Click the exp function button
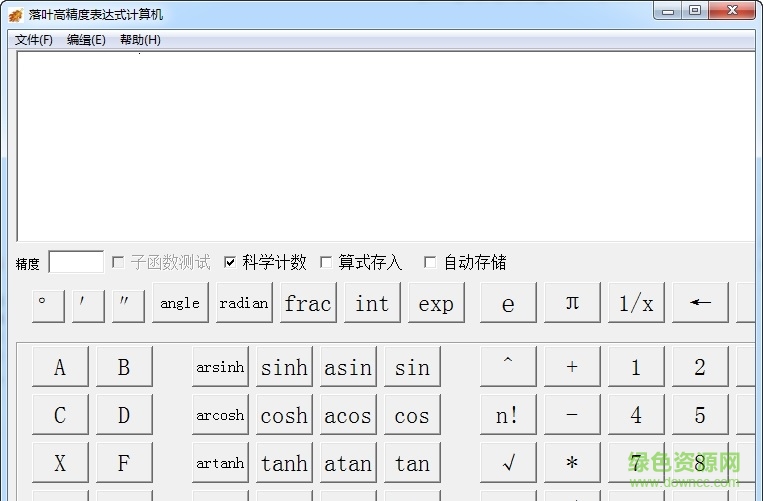763x501 pixels. [436, 302]
